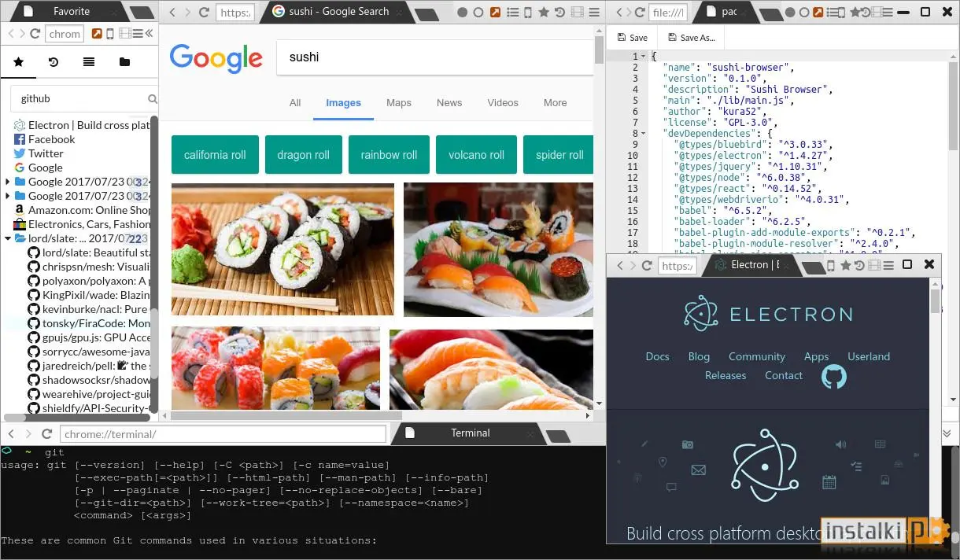This screenshot has height=560, width=960.
Task: Go back in the Google search pane
Action: pyautogui.click(x=172, y=13)
